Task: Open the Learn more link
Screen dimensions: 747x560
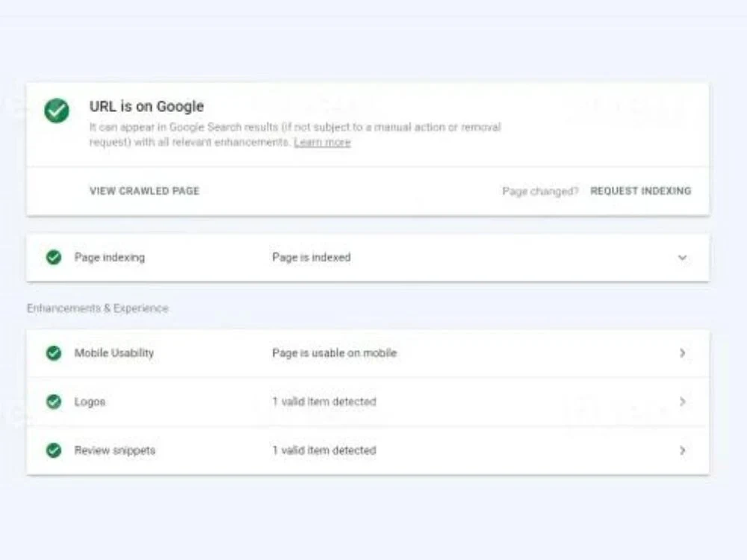Action: pos(322,142)
